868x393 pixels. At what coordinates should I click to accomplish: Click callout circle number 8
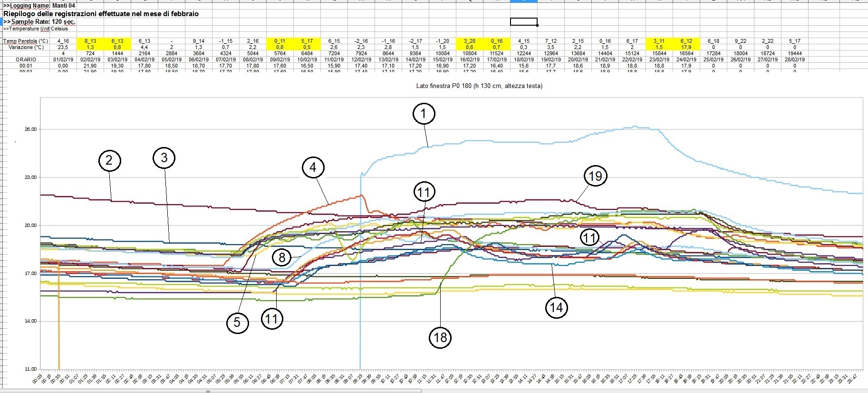282,257
